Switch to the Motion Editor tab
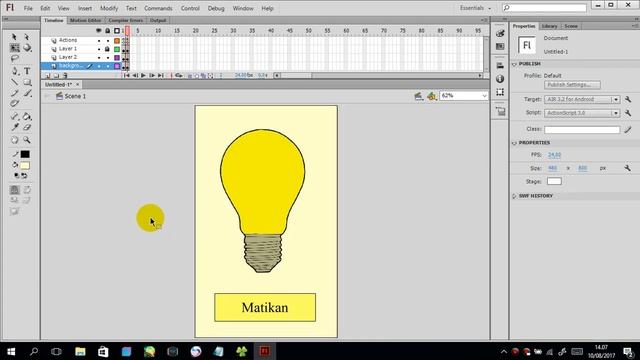The width and height of the screenshot is (640, 360). (85, 20)
